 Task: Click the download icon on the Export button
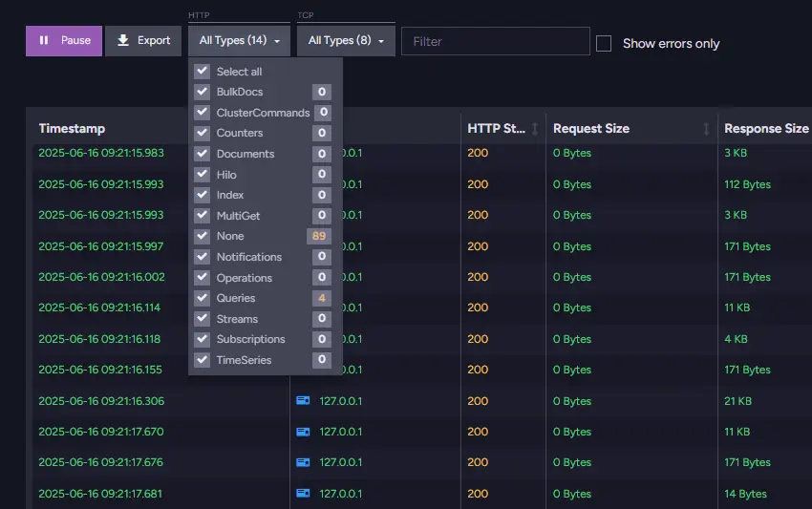122,40
